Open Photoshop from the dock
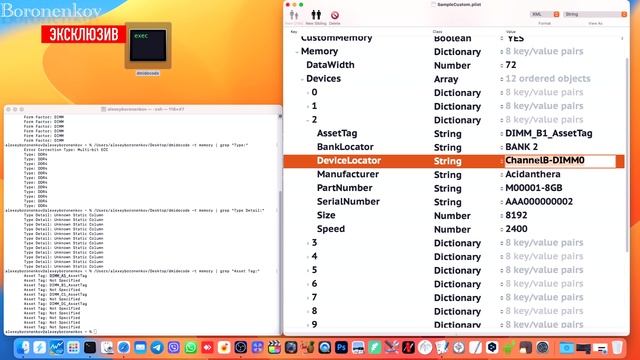Image resolution: width=640 pixels, height=360 pixels. click(x=341, y=348)
